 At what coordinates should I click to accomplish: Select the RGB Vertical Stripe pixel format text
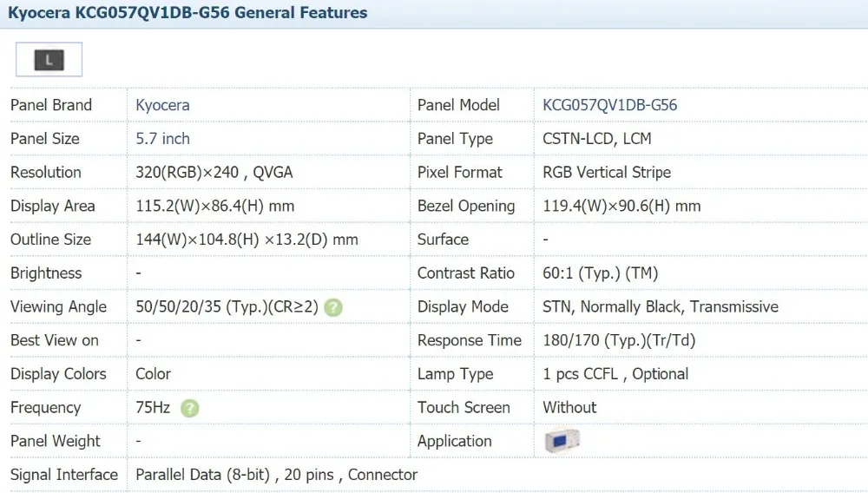606,173
